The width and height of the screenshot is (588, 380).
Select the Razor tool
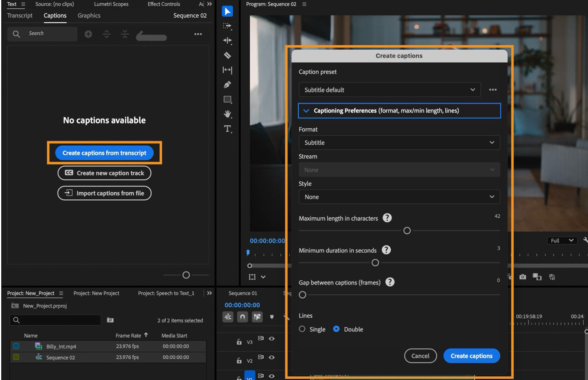pos(227,55)
